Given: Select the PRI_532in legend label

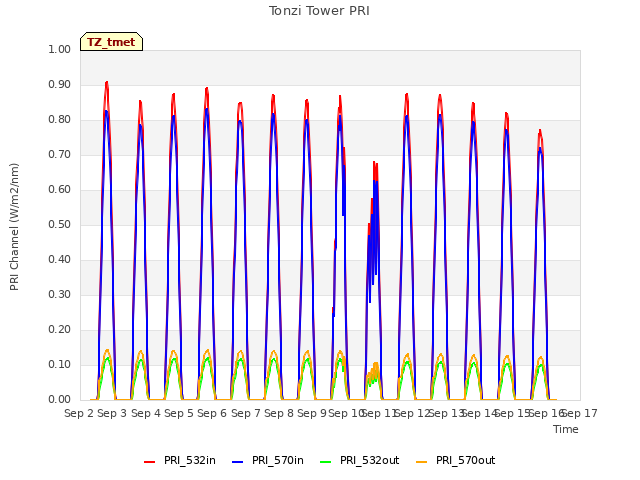Looking at the screenshot, I should coord(190,460).
